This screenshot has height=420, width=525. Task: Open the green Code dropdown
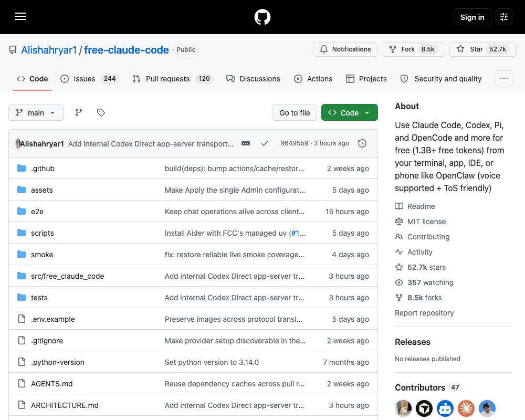[349, 113]
